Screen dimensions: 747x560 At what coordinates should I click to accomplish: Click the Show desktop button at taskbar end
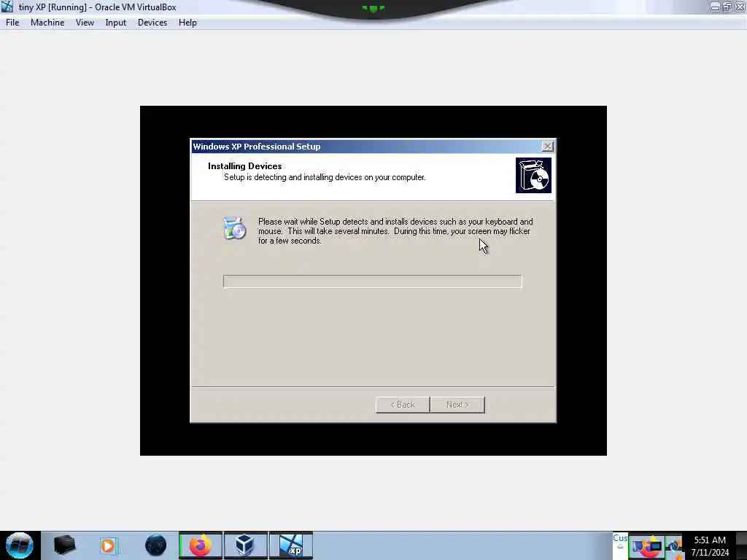[x=741, y=545]
